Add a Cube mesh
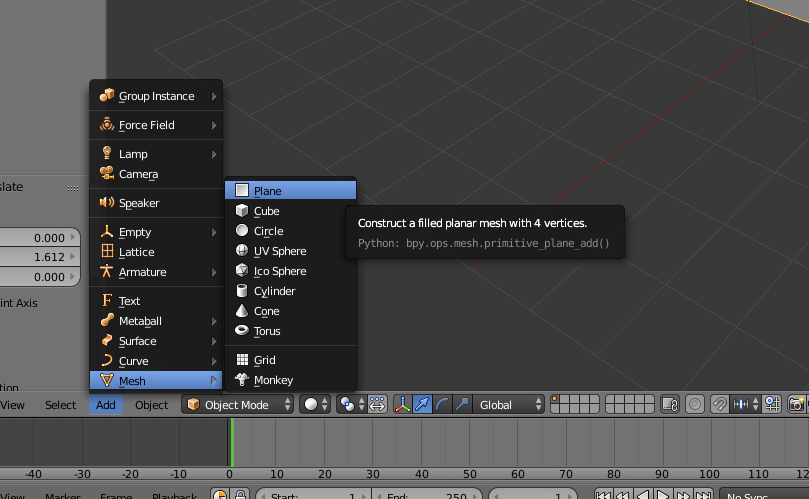809x499 pixels. (290, 211)
